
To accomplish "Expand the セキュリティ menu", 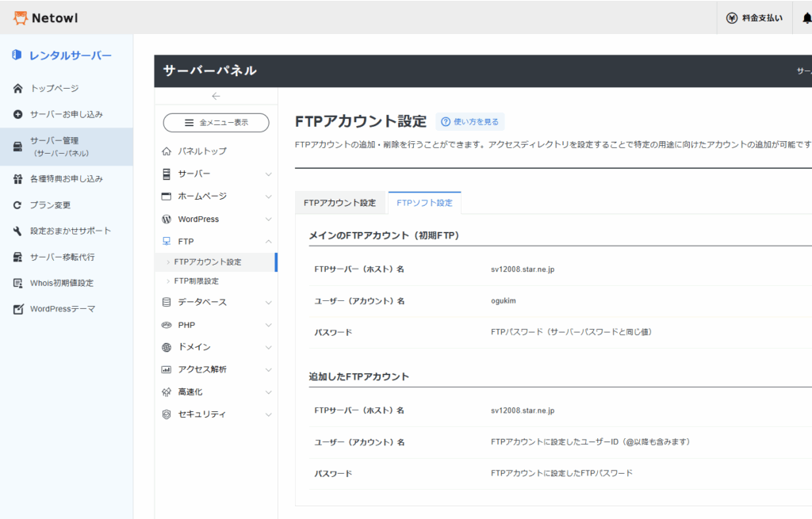I will click(268, 414).
